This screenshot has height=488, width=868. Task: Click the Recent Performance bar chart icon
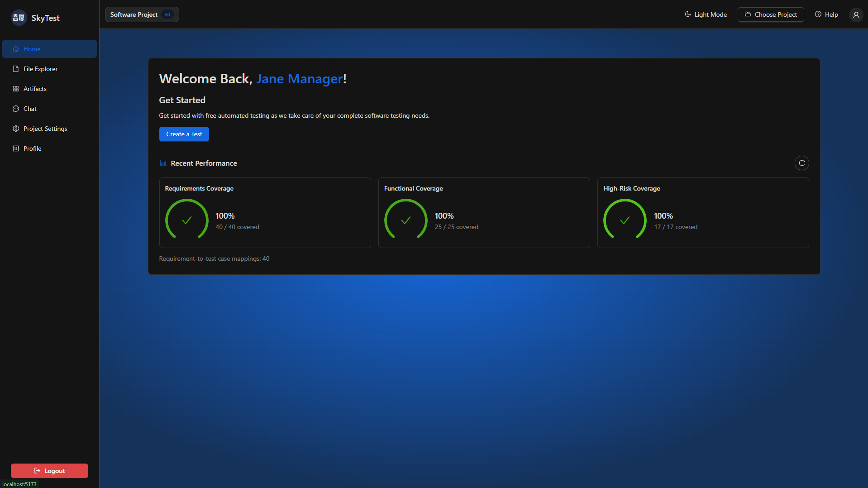tap(163, 163)
